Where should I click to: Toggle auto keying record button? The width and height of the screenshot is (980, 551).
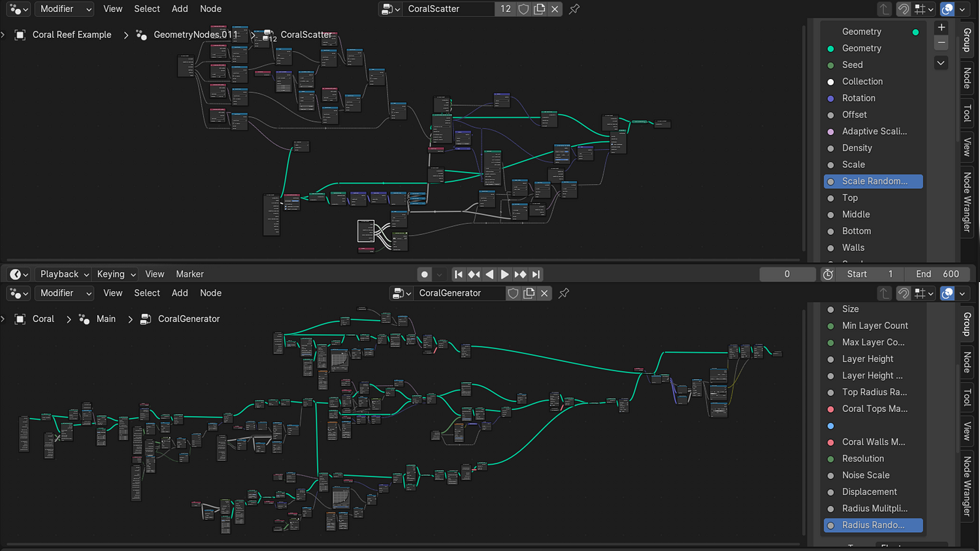(x=425, y=274)
